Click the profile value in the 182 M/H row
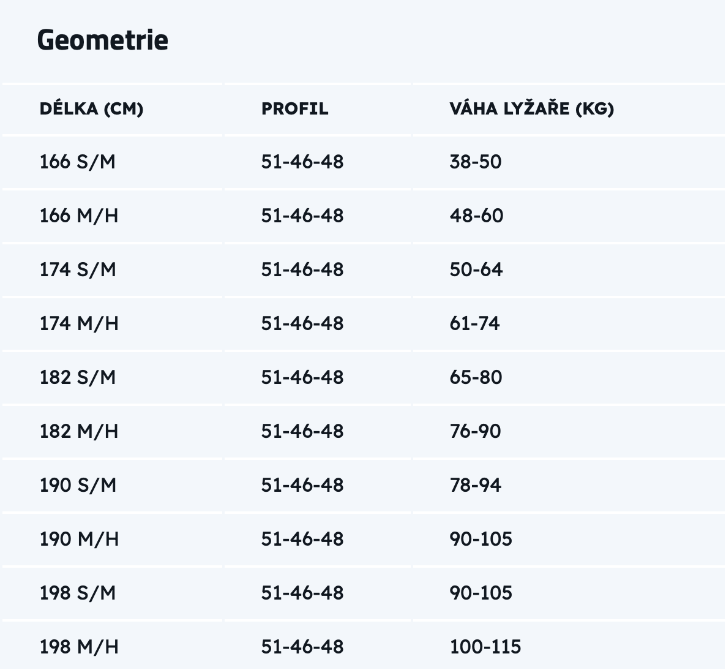The height and width of the screenshot is (669, 725). [x=302, y=432]
